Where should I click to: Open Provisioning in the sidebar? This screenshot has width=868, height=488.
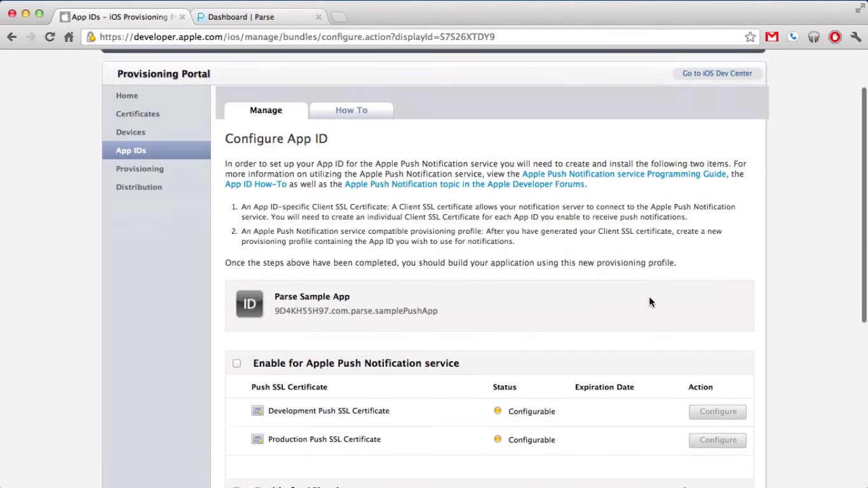pos(140,169)
